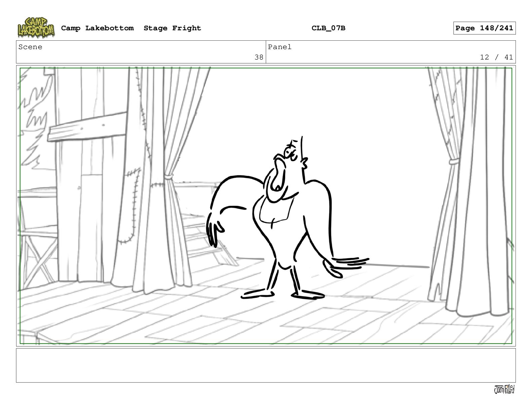
Task: Click the 'Page 148/241' box
Action: [484, 28]
